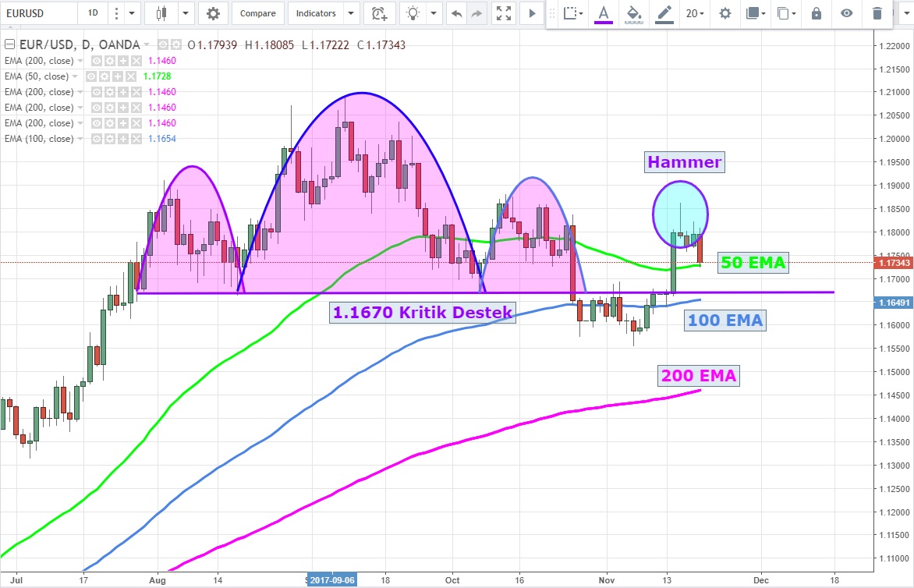The height and width of the screenshot is (588, 914).
Task: Lock the selected drawing
Action: click(816, 13)
